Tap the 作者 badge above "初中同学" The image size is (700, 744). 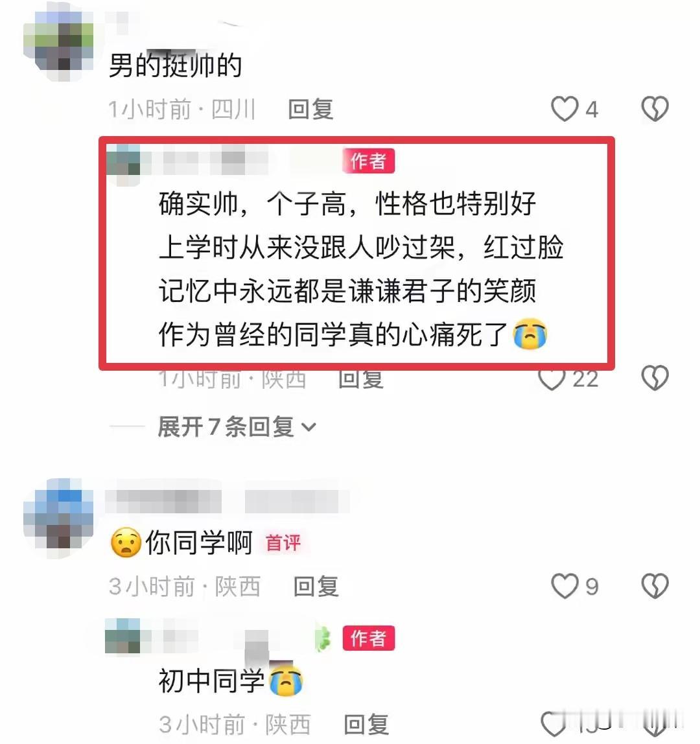tap(368, 638)
